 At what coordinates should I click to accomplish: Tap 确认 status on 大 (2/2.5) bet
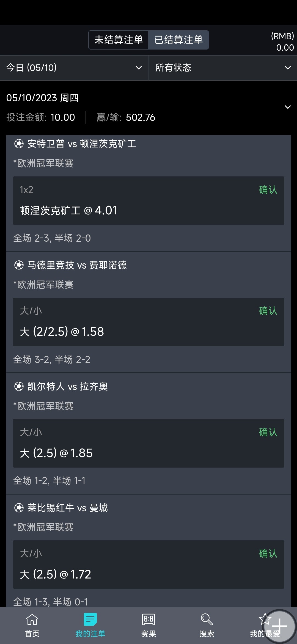[268, 311]
